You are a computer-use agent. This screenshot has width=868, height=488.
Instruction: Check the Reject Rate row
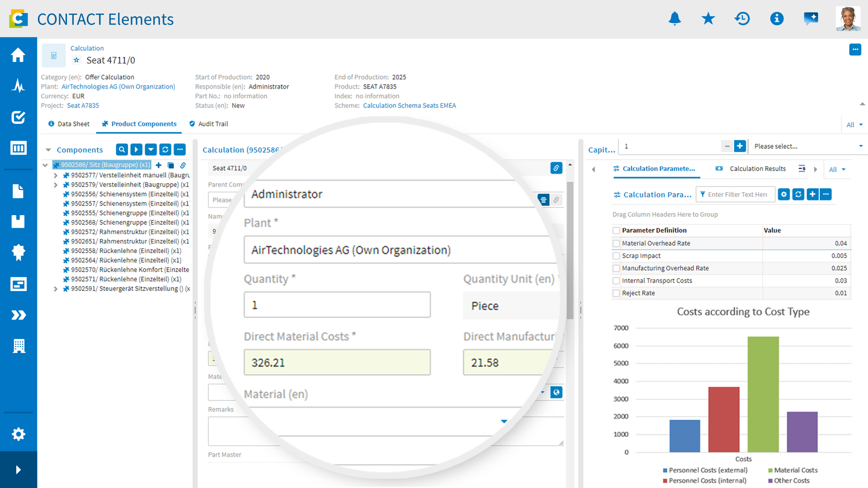(x=616, y=293)
